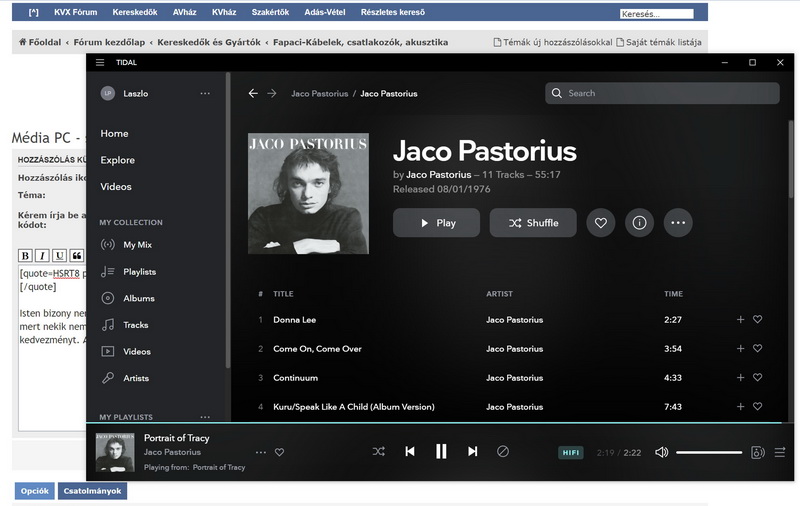The image size is (800, 506).
Task: Click the Bold B button in forum editor
Action: tap(25, 256)
